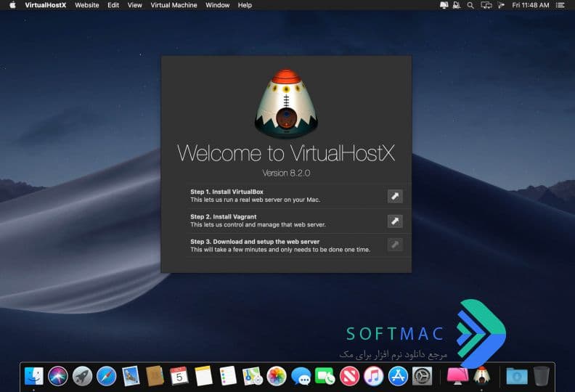Open the Help menu
575x392 pixels.
pyautogui.click(x=245, y=5)
